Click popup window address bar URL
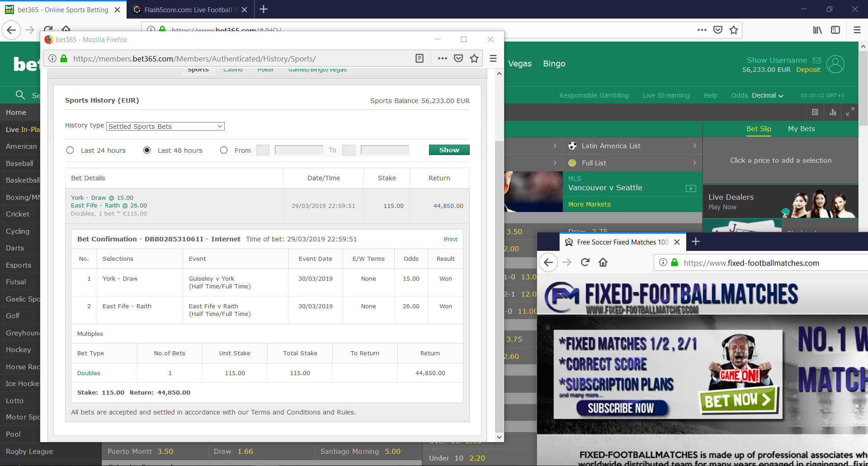This screenshot has height=466, width=868. (x=194, y=59)
